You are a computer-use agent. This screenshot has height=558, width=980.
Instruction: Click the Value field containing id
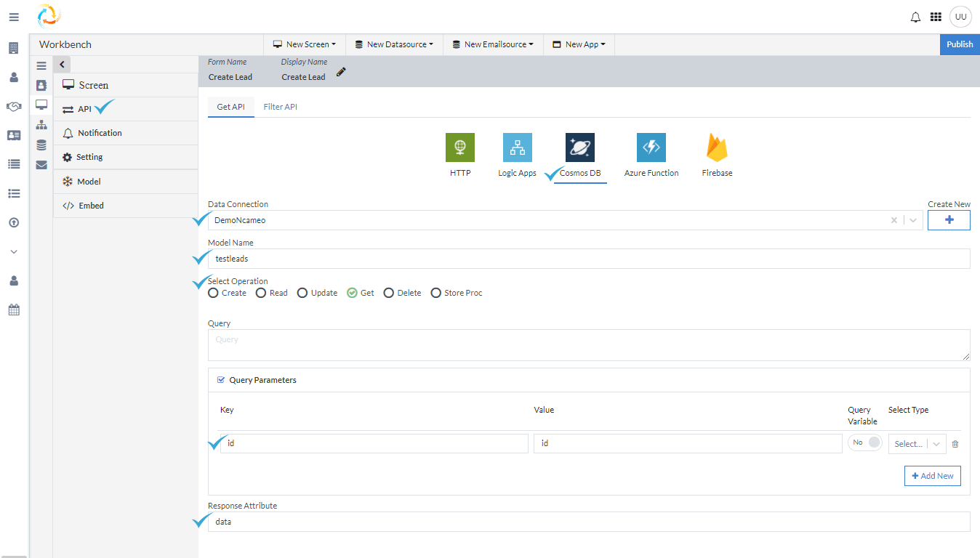pos(688,444)
